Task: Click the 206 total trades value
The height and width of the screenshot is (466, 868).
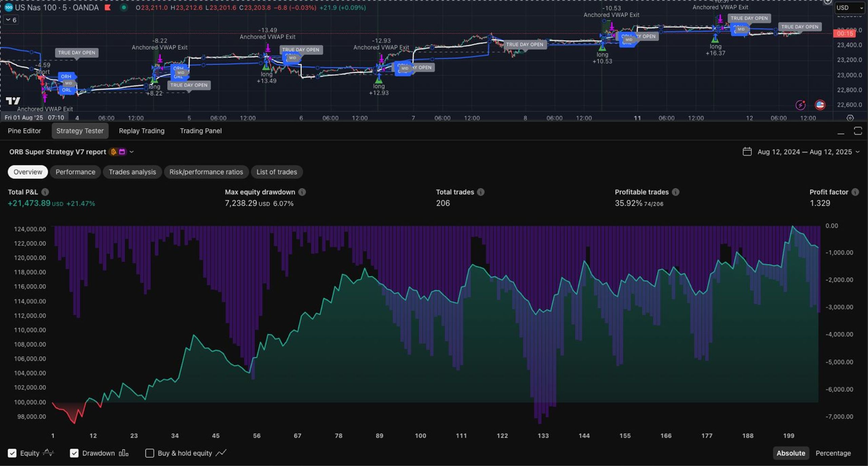Action: click(443, 203)
